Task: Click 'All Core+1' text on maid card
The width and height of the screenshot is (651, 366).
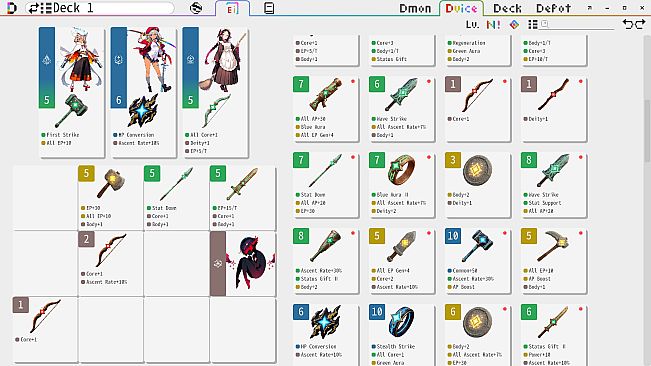Action: pos(203,135)
